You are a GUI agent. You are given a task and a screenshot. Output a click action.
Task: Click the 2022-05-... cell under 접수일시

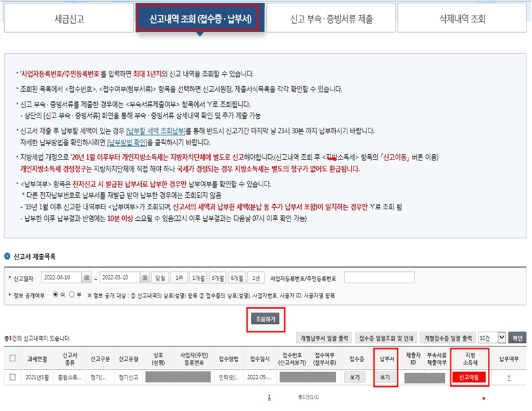point(259,378)
